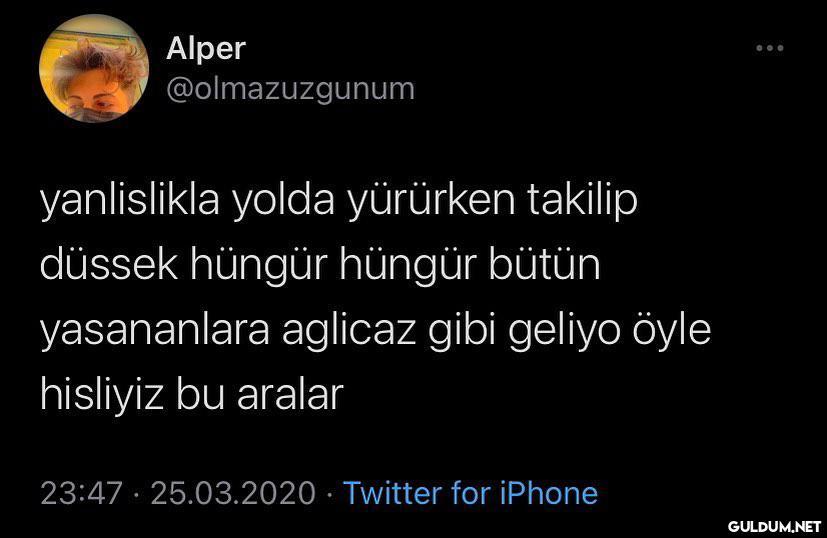Click the word düssek in the tweet

pos(109,265)
